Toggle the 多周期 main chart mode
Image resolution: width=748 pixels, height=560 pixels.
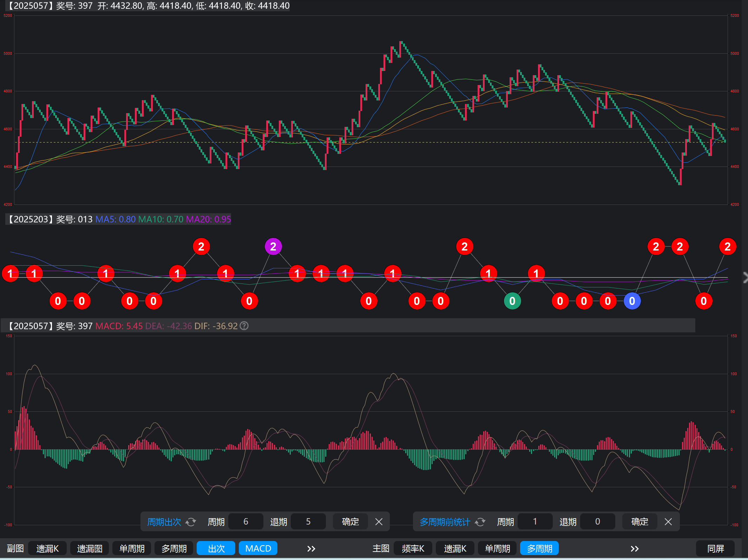(x=539, y=548)
